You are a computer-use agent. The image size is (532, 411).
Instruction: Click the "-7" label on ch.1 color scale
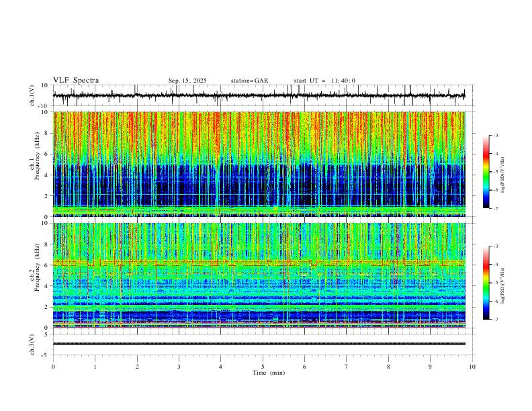pyautogui.click(x=496, y=209)
